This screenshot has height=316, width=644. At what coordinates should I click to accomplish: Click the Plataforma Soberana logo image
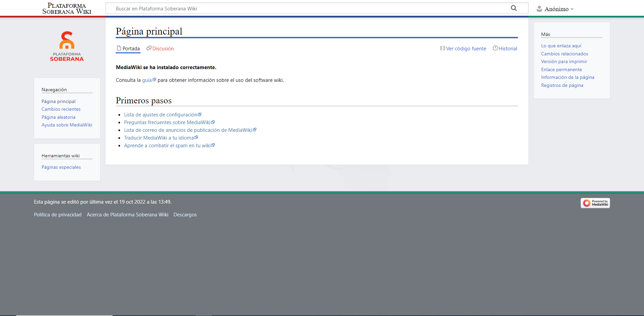tap(67, 46)
